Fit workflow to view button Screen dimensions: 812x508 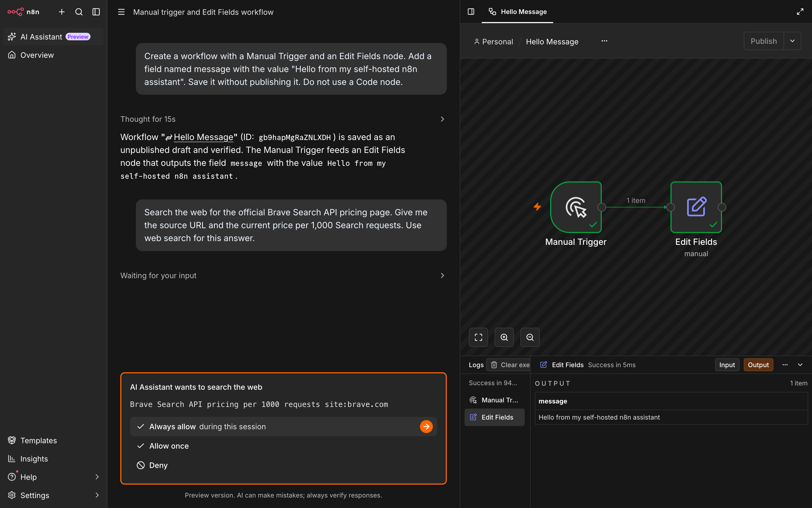(x=479, y=337)
